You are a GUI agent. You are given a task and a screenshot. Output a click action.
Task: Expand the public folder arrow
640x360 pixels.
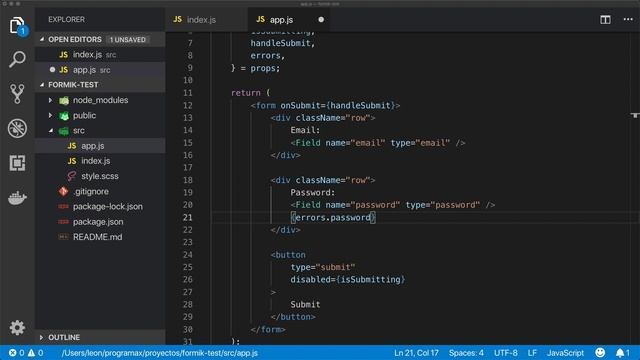[x=51, y=116]
